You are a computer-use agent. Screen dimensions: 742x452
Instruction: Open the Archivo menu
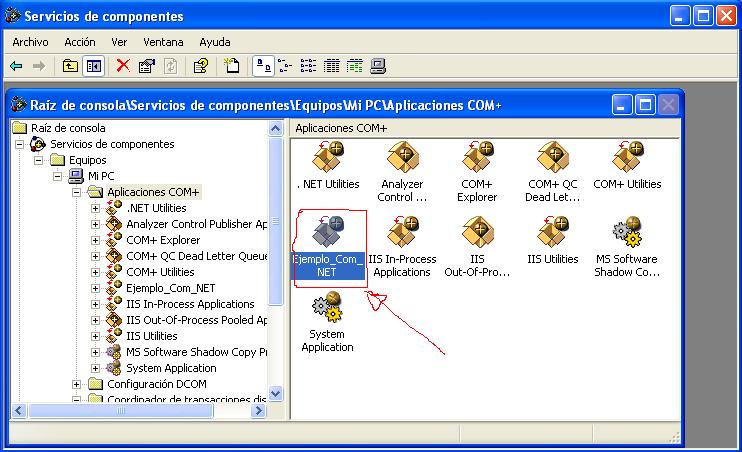pyautogui.click(x=30, y=42)
